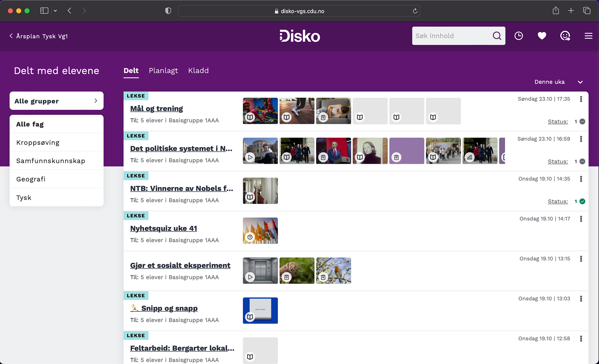Open options menu for Det politiske systemet
Screen dimensions: 599x364
tap(581, 139)
